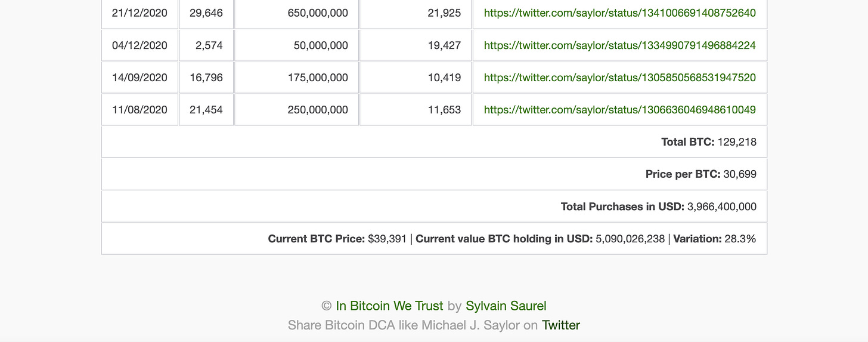Open the tweet link ending in 1334990791496884224
This screenshot has height=342, width=868.
(620, 45)
